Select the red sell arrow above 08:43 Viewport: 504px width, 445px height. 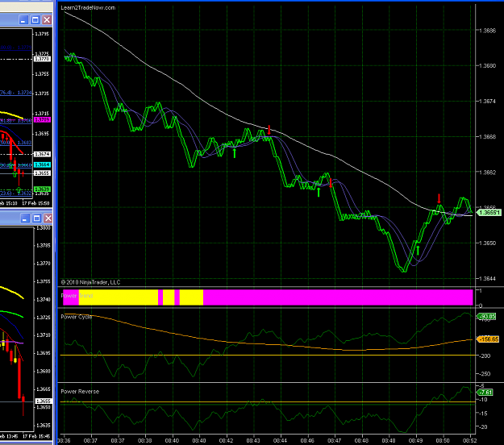pos(269,130)
